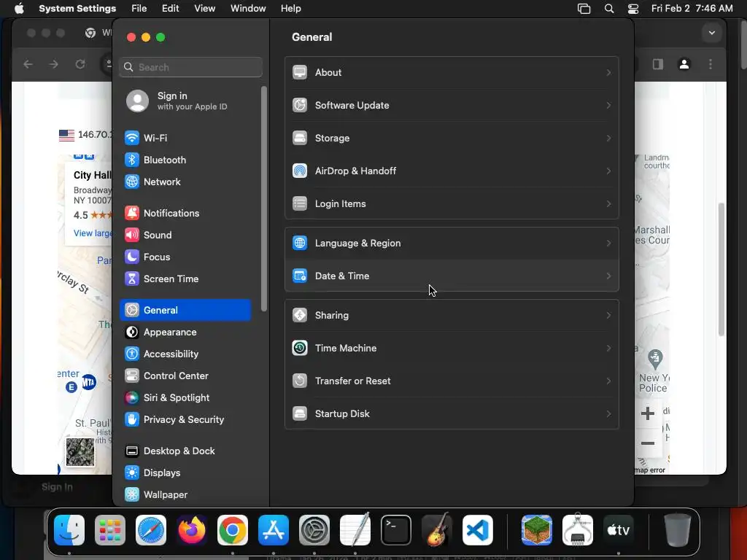Open Privacy & Security in the sidebar

coord(185,420)
